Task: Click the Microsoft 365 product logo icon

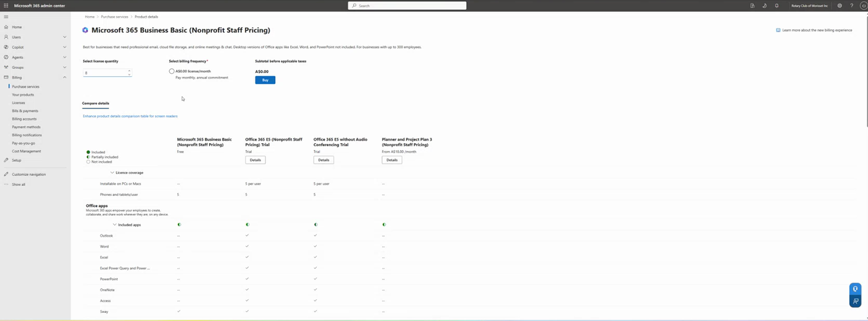Action: [x=86, y=30]
